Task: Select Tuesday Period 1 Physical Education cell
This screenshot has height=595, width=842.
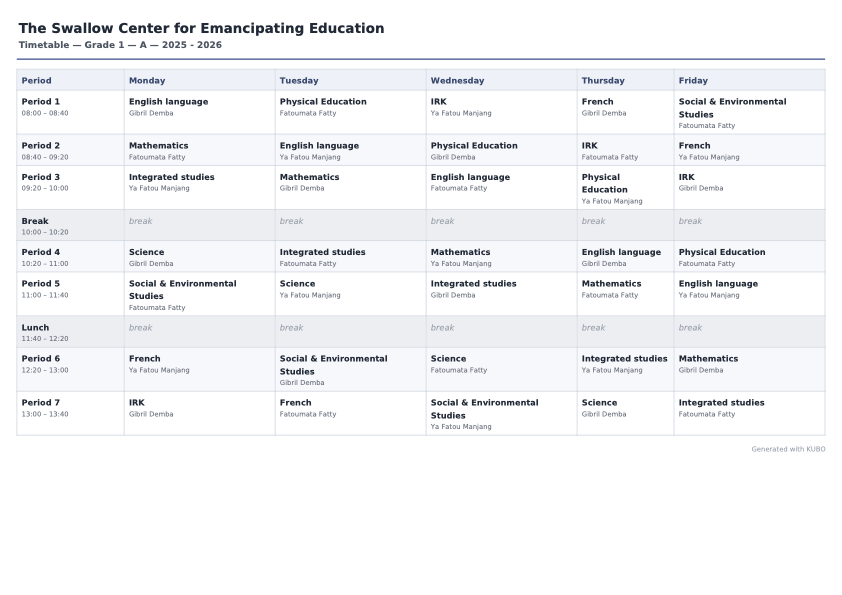Action: [351, 112]
